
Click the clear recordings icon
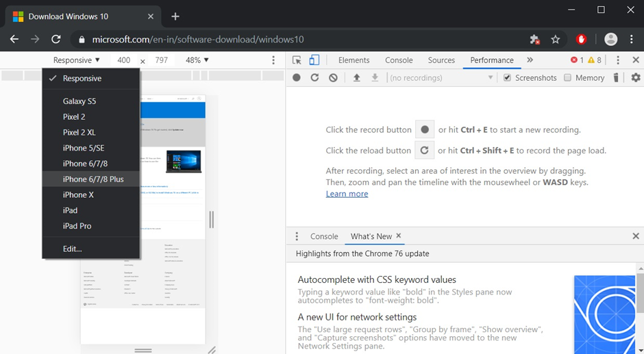pyautogui.click(x=333, y=78)
